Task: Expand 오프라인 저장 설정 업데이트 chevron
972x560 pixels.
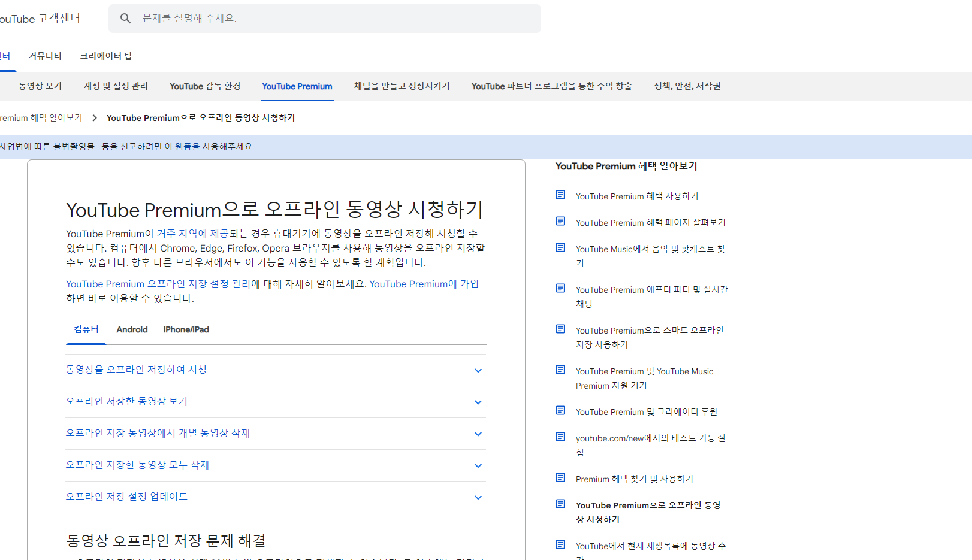Action: (x=478, y=498)
